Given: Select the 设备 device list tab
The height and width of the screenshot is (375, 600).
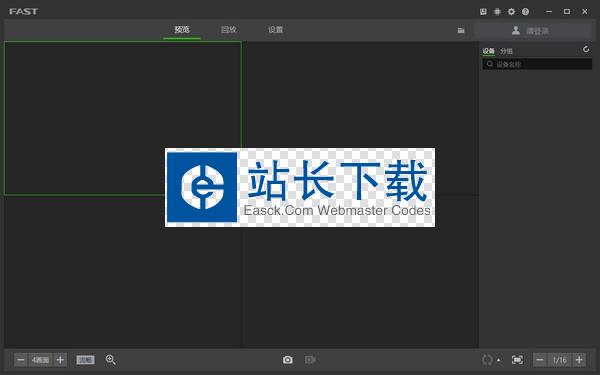Looking at the screenshot, I should [x=488, y=51].
